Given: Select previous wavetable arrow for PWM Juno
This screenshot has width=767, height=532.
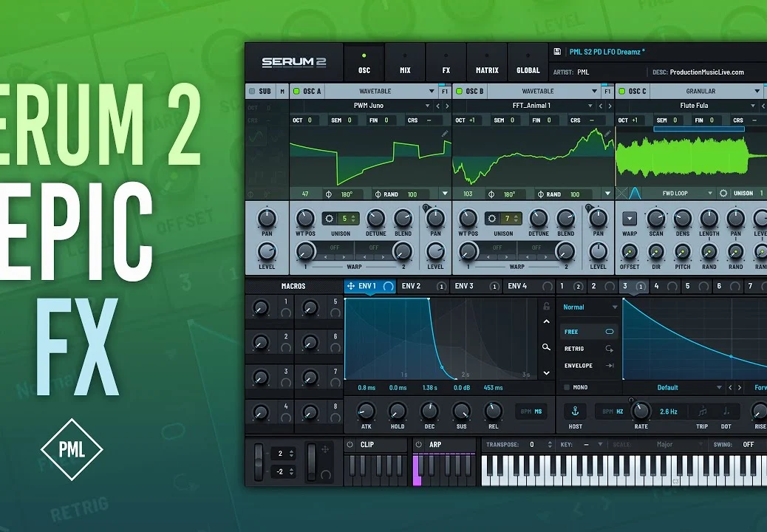Looking at the screenshot, I should coord(437,106).
